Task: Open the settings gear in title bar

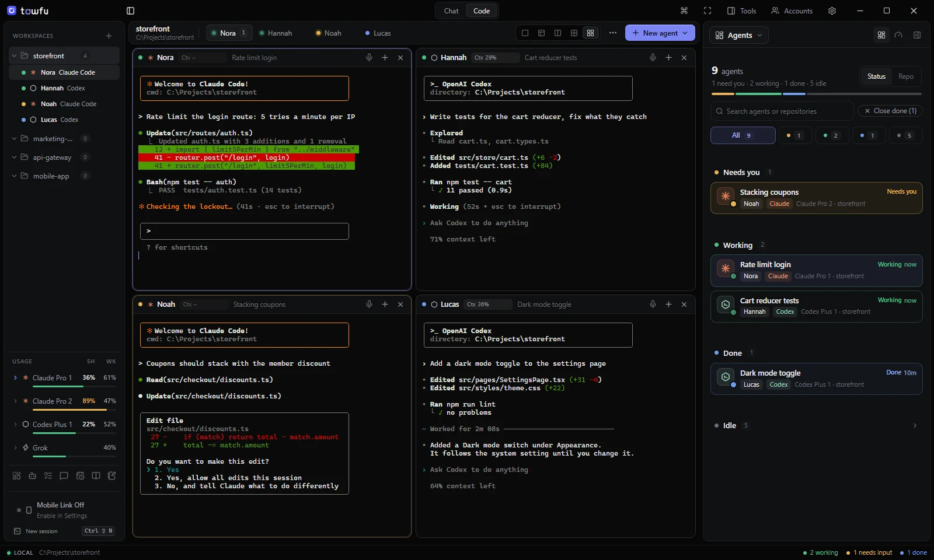Action: coord(832,10)
